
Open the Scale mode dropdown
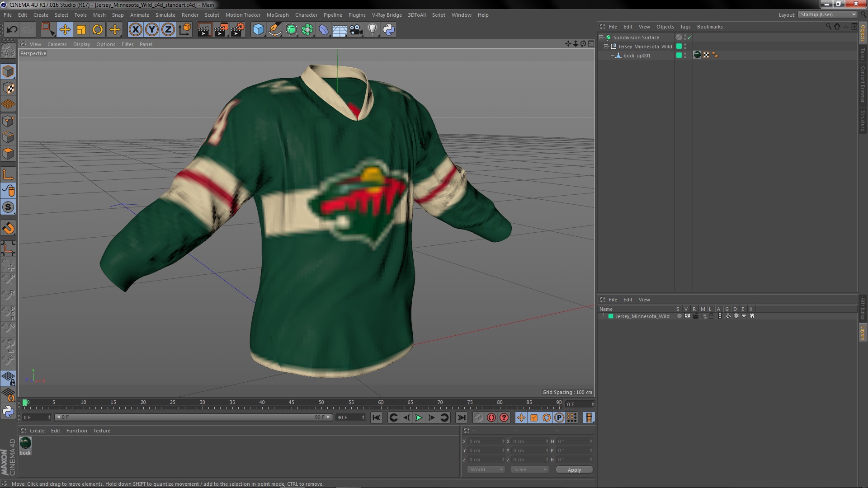530,470
